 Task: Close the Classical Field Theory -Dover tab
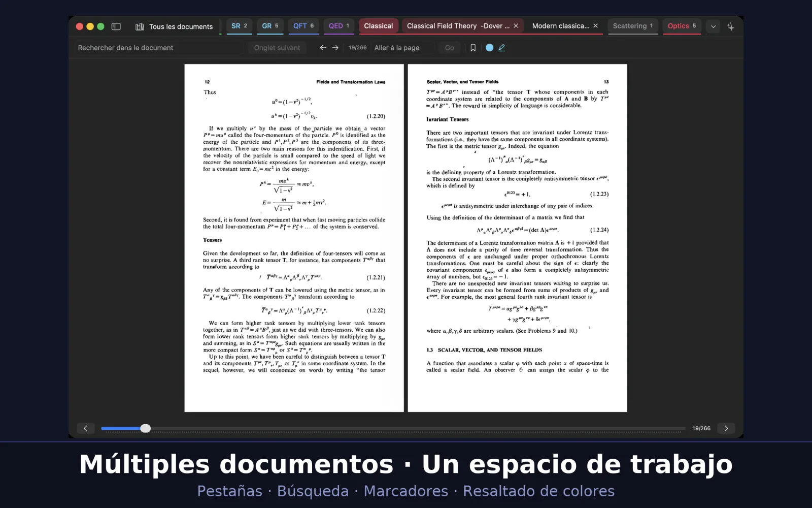[516, 26]
